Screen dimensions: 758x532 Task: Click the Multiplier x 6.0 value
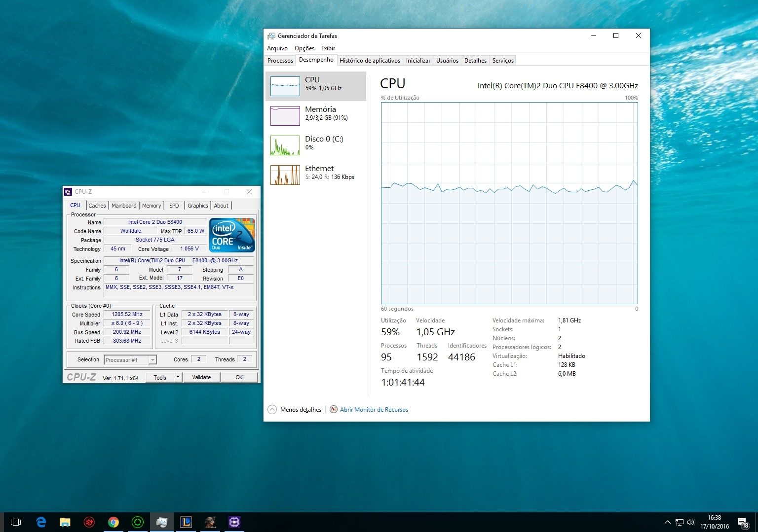127,323
